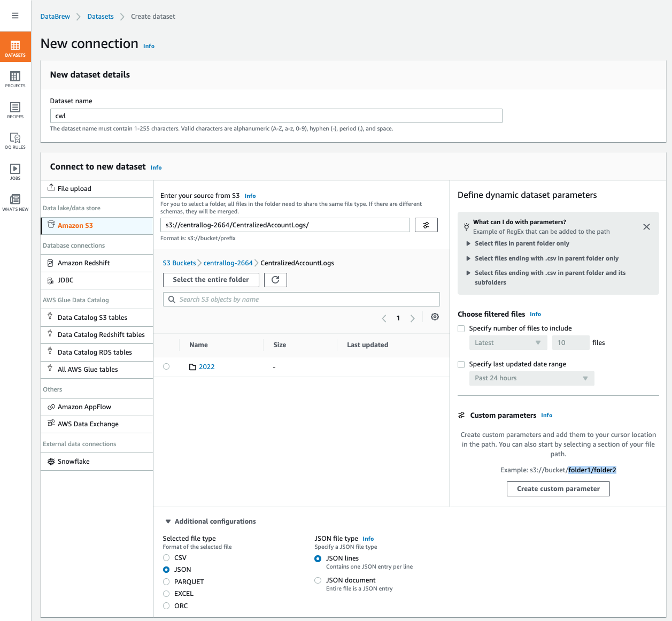Go to DQ Rules section
The height and width of the screenshot is (621, 672).
click(x=16, y=141)
